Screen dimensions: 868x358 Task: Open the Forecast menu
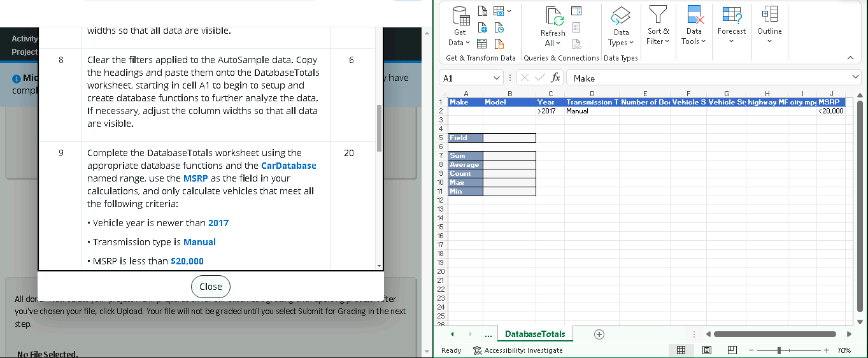732,26
